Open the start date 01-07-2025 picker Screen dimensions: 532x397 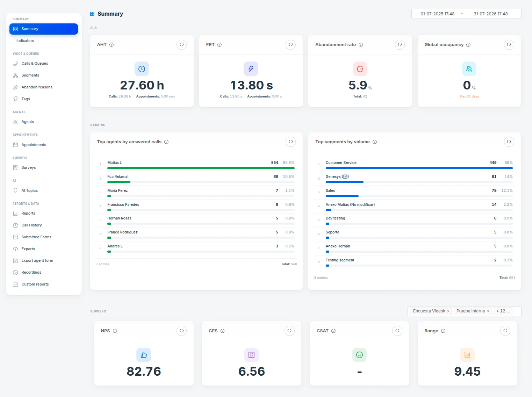[x=438, y=14]
